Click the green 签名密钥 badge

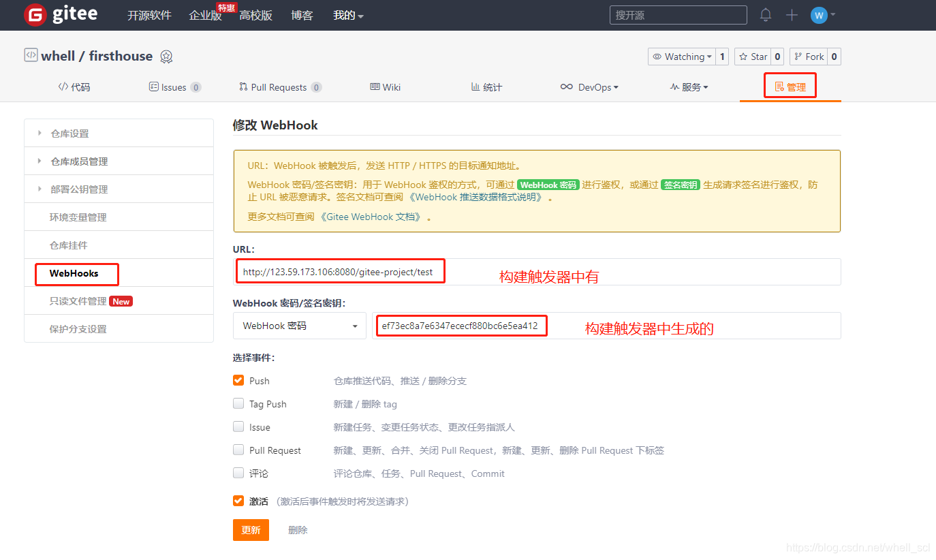point(681,185)
